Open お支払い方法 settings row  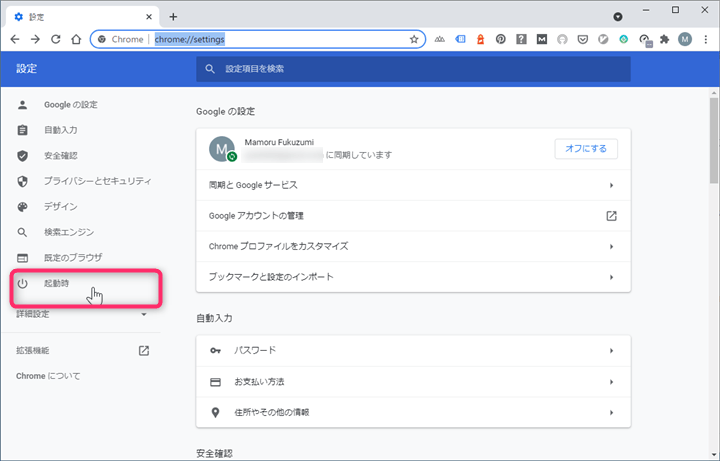[413, 382]
